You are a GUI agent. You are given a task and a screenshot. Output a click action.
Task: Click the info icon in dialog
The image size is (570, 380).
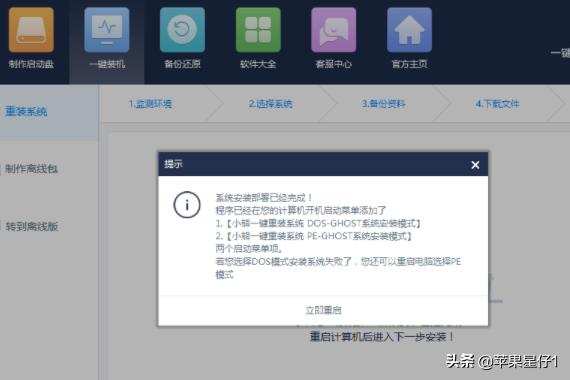(x=187, y=205)
